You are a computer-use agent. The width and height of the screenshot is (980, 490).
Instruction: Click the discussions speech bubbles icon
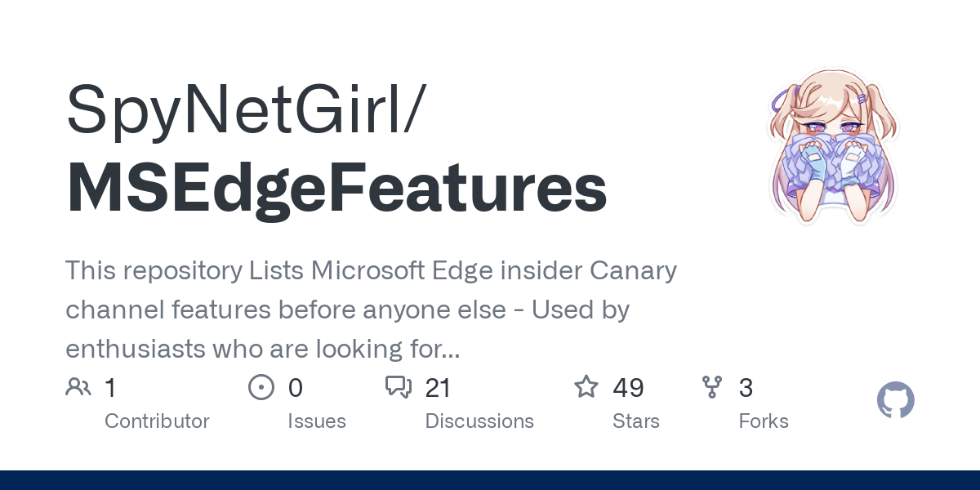point(399,387)
